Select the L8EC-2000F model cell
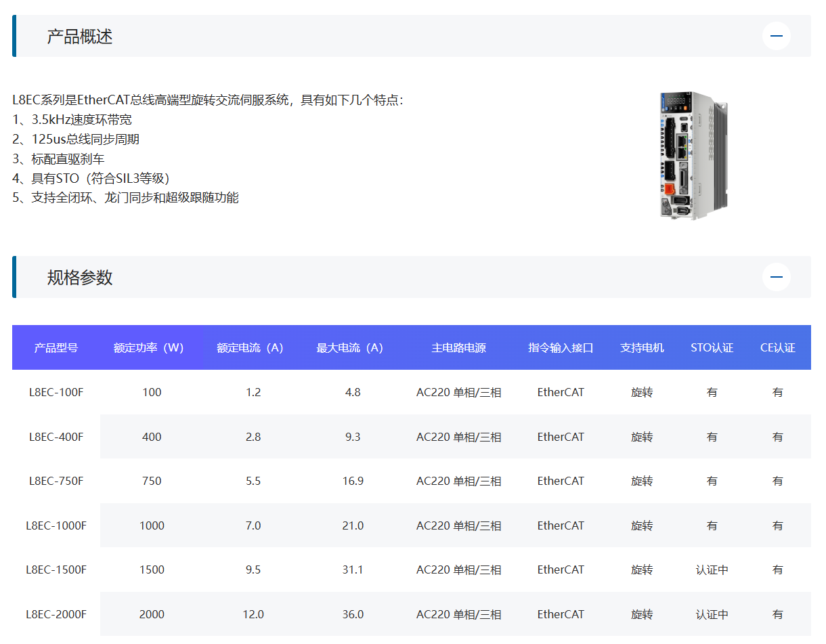 click(x=56, y=614)
